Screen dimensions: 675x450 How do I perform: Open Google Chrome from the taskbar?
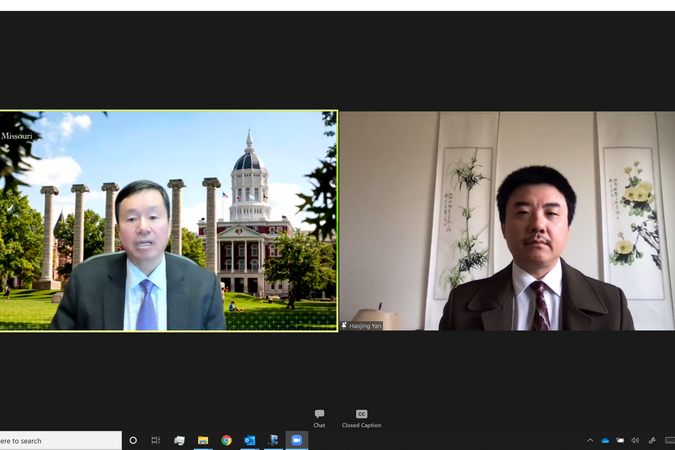pyautogui.click(x=227, y=440)
